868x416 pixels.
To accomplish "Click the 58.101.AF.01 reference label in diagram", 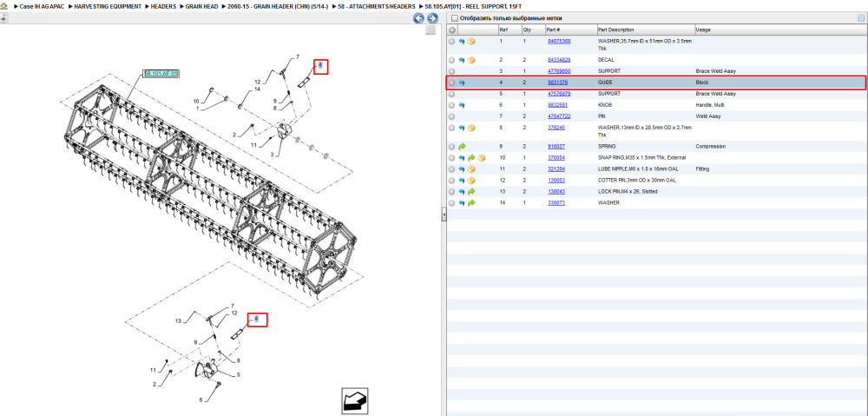I will (161, 73).
